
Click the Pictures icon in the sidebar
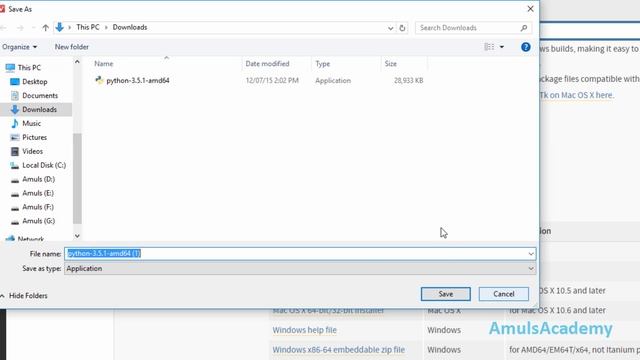click(x=15, y=137)
